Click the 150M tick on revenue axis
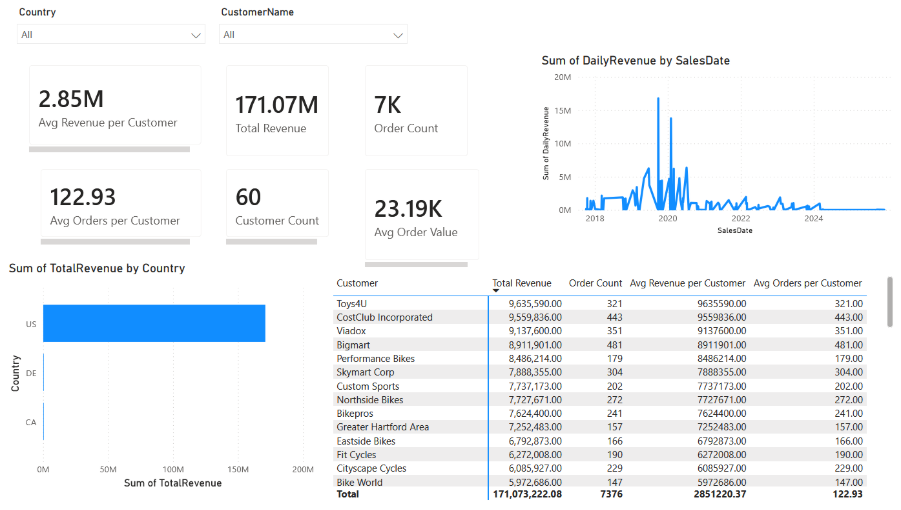The image size is (901, 510). [x=238, y=469]
